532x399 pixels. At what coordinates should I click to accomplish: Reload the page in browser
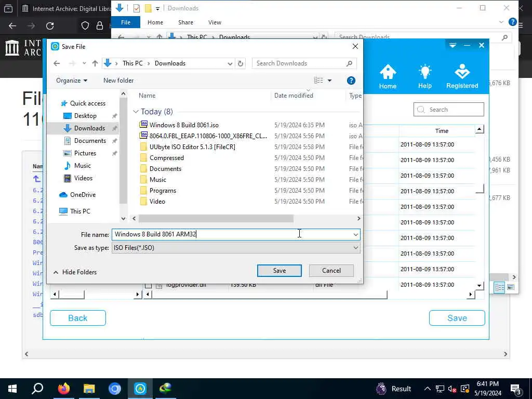pos(50,26)
